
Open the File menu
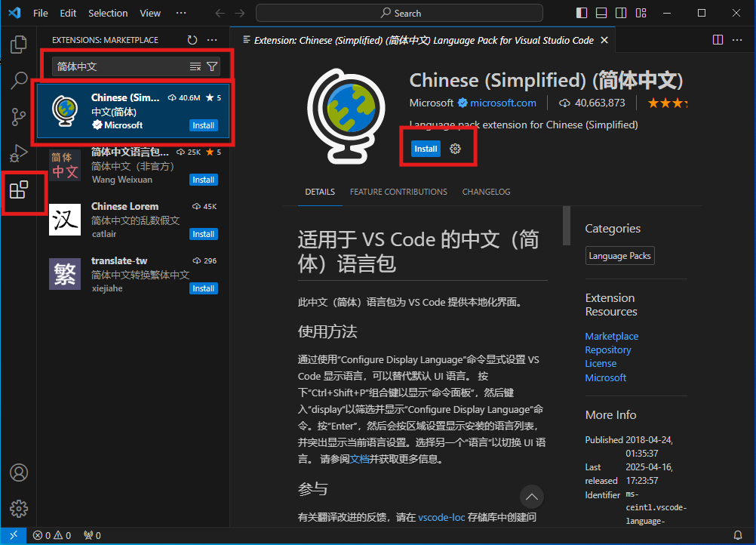click(x=41, y=13)
